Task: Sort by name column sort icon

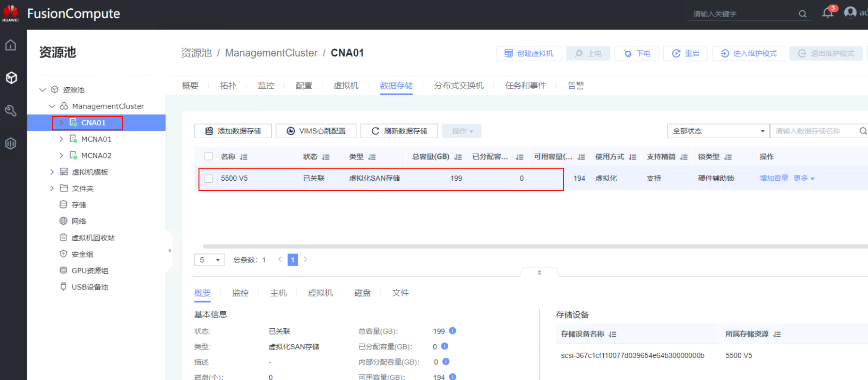Action: click(x=244, y=157)
